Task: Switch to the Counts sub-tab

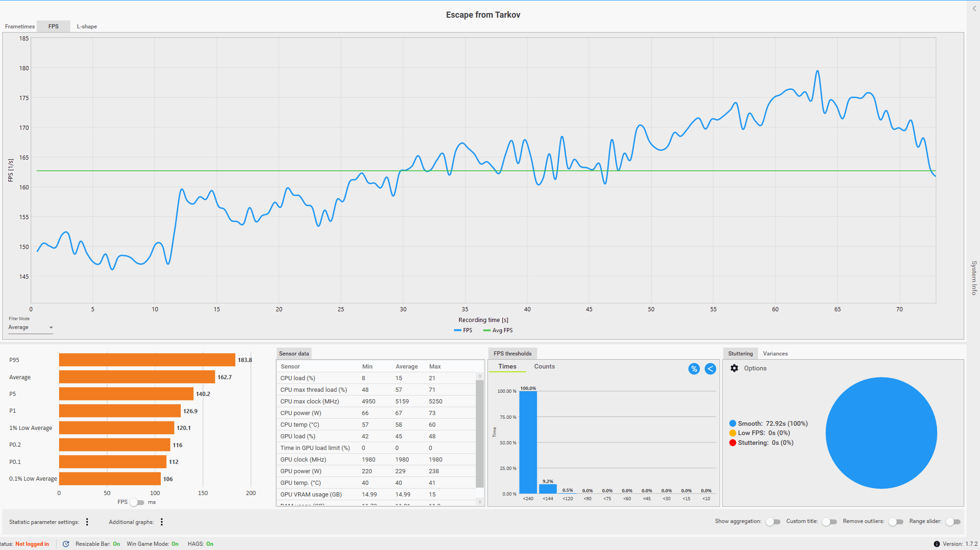Action: pos(545,367)
